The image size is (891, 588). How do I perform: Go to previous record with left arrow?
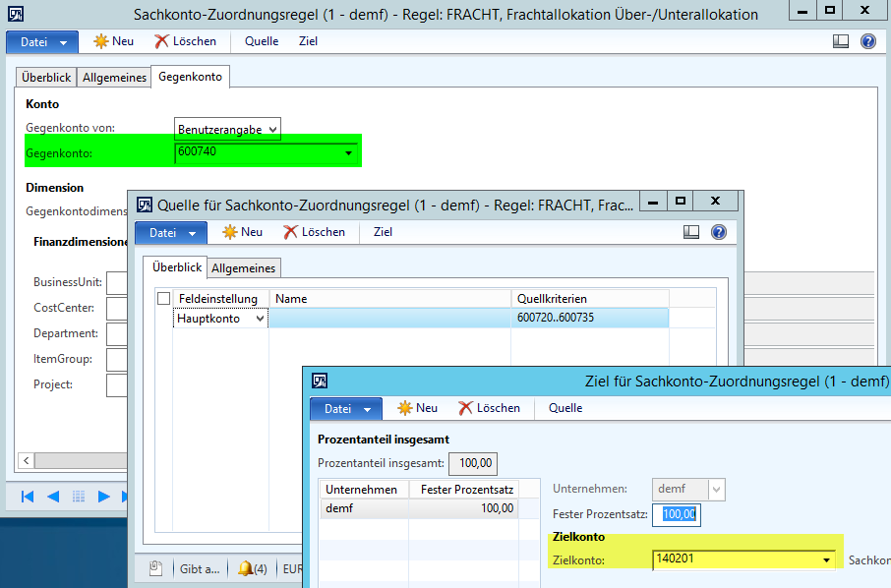click(53, 496)
